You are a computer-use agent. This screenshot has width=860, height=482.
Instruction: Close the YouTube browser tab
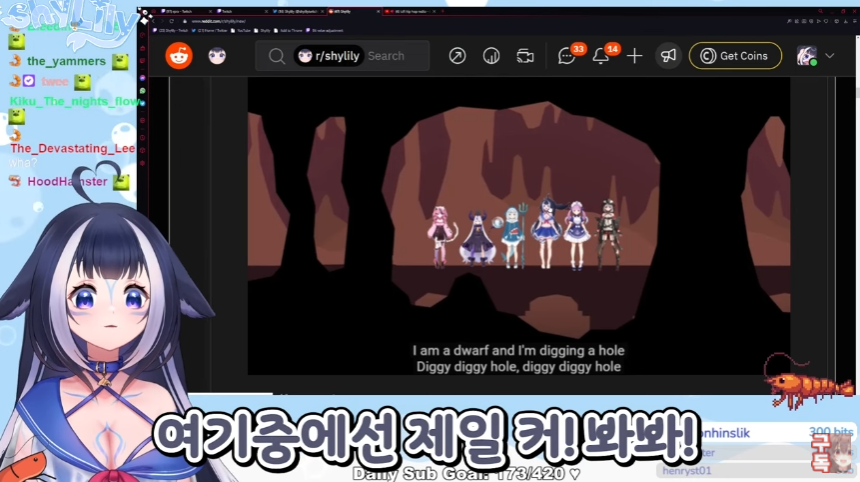click(434, 12)
